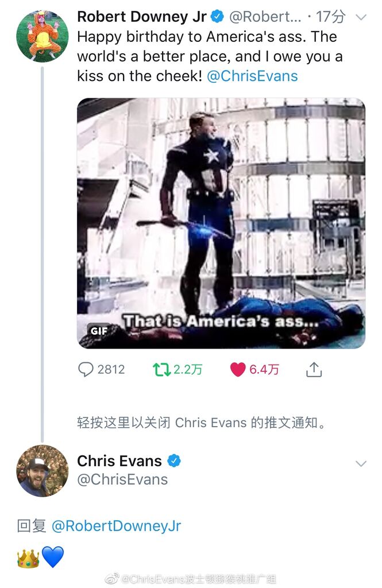Screen dimensions: 382x588
Task: Click the Robert Downey Jr display name
Action: point(142,17)
